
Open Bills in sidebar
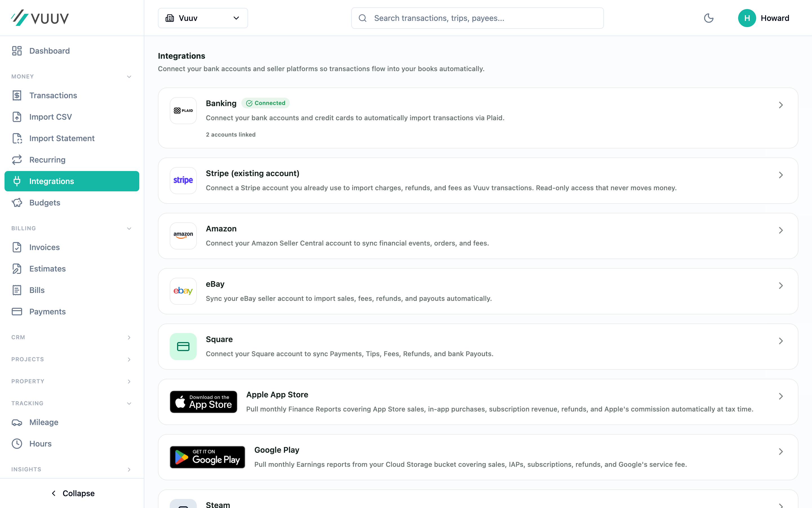pyautogui.click(x=72, y=290)
